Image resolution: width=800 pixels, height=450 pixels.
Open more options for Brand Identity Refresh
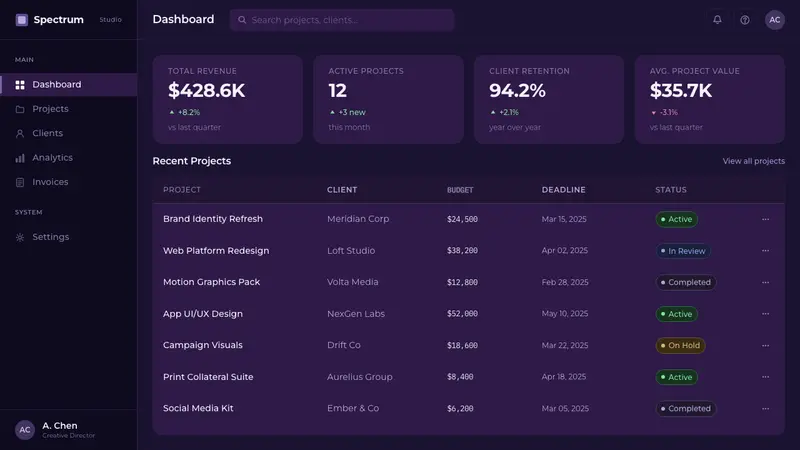(x=765, y=219)
